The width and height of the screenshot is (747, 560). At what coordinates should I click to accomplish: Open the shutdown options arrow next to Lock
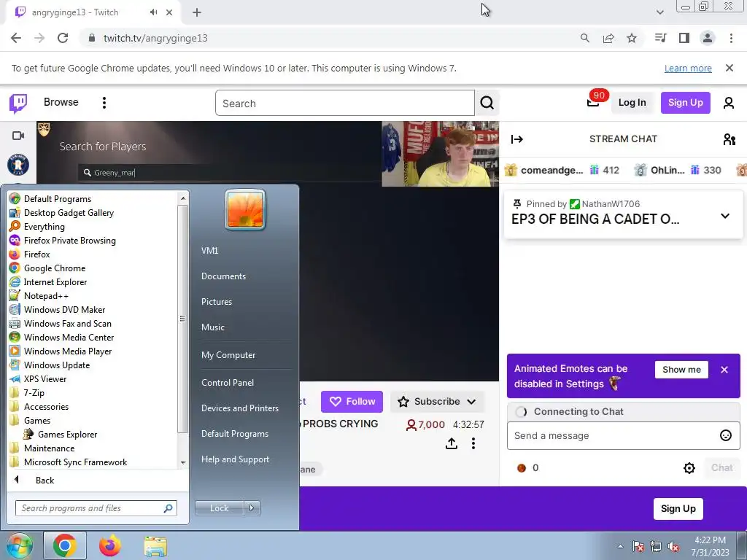[252, 508]
